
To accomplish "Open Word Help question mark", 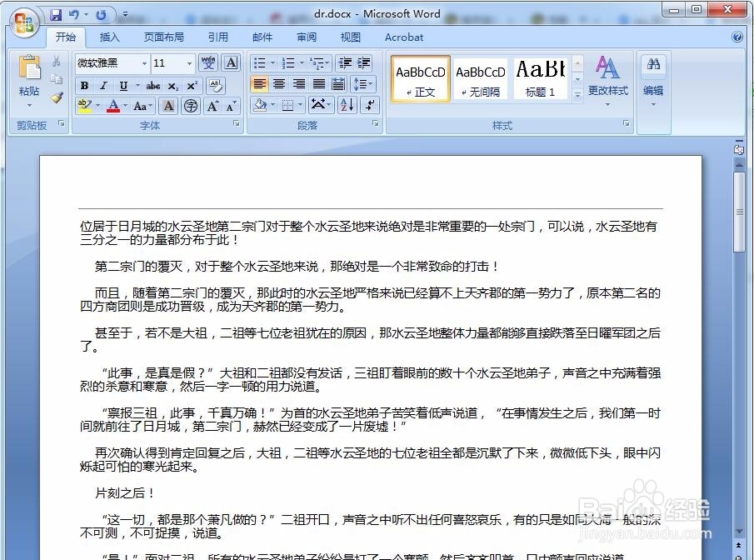I will (x=737, y=37).
